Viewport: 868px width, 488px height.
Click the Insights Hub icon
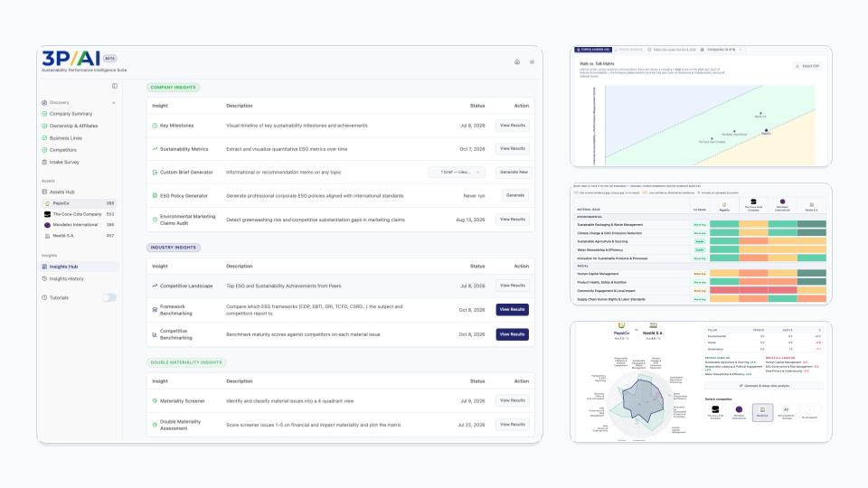coord(44,267)
